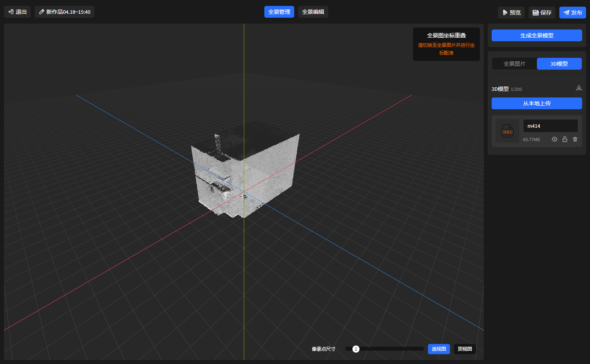Save the project with 保存

pyautogui.click(x=542, y=13)
